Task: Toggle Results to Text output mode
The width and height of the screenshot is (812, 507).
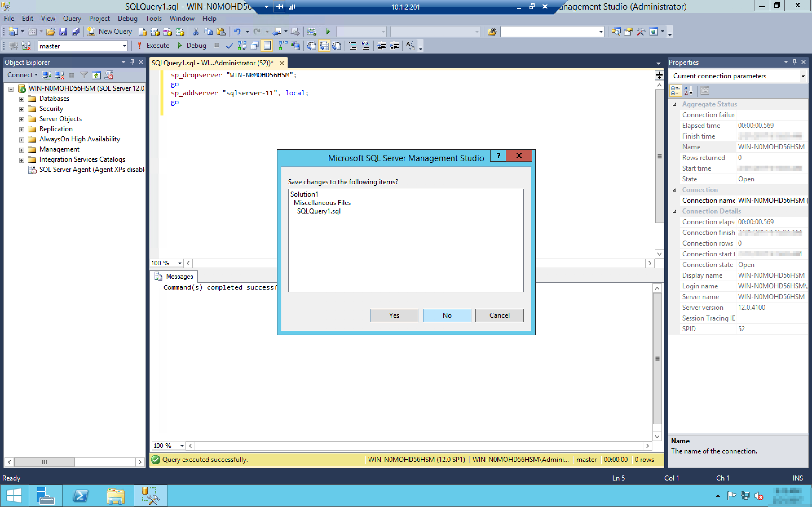Action: tap(311, 46)
